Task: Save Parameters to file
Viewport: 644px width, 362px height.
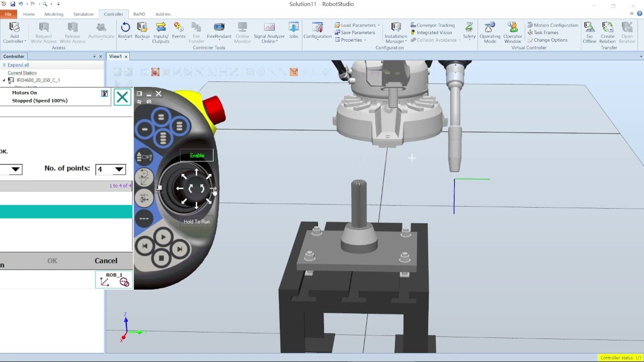Action: 355,33
